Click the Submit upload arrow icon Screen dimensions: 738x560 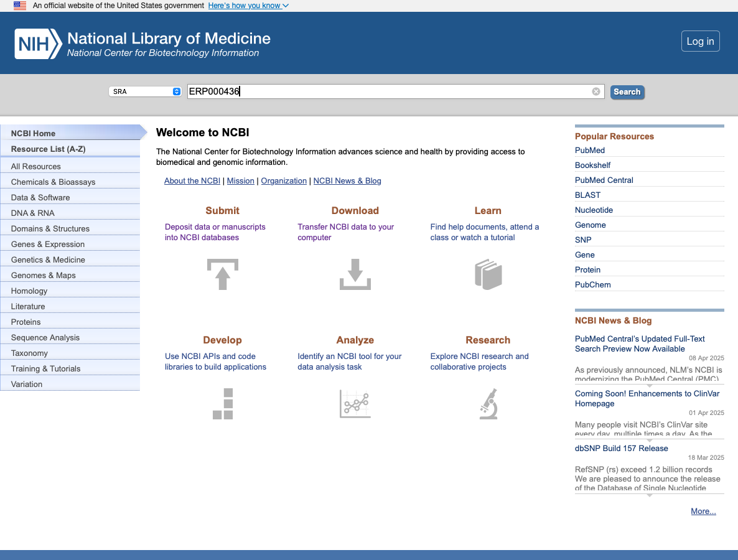coord(222,274)
